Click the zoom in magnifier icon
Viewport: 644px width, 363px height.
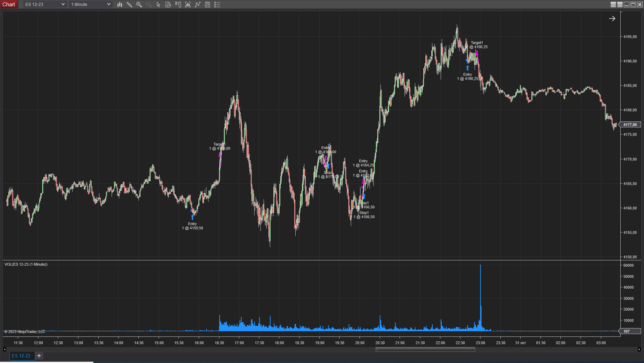pyautogui.click(x=139, y=5)
